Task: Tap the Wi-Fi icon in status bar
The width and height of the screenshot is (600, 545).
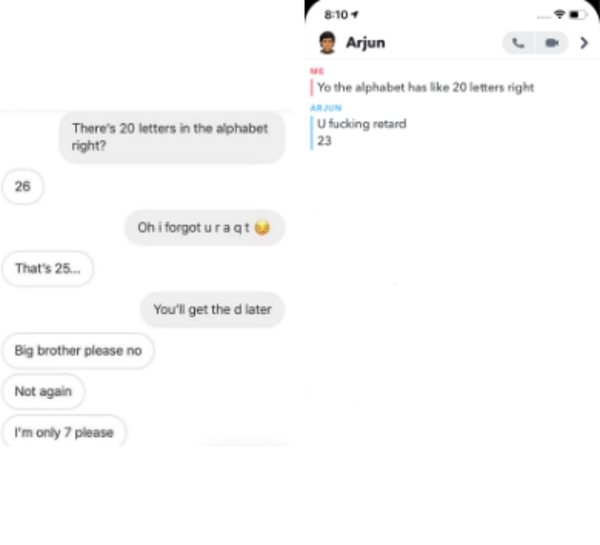Action: pyautogui.click(x=560, y=15)
